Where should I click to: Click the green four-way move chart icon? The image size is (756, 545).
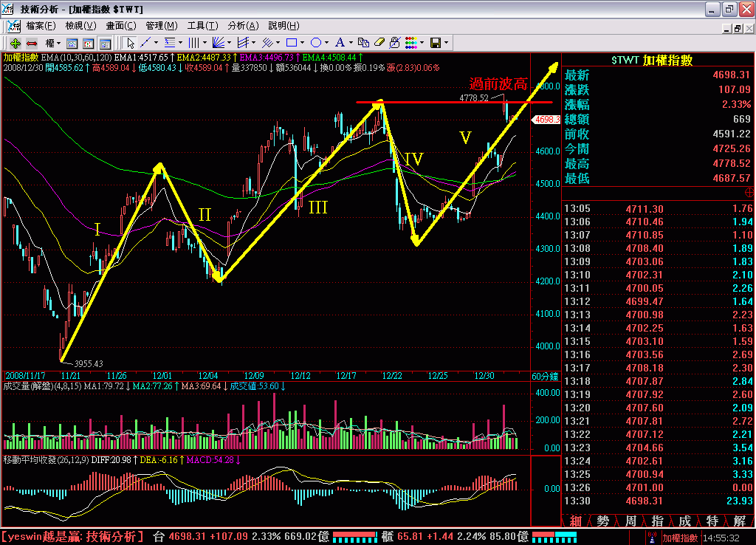click(x=15, y=43)
